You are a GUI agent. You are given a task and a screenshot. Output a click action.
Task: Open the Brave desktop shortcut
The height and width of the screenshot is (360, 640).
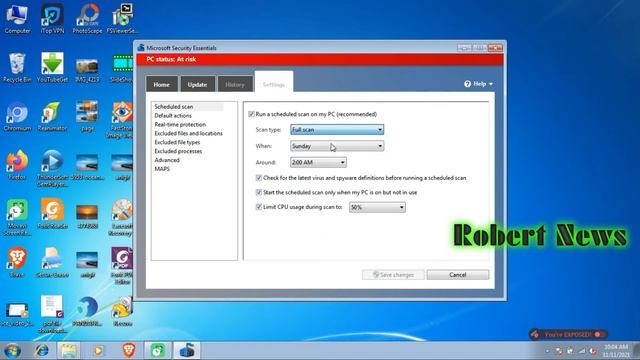[x=17, y=262]
